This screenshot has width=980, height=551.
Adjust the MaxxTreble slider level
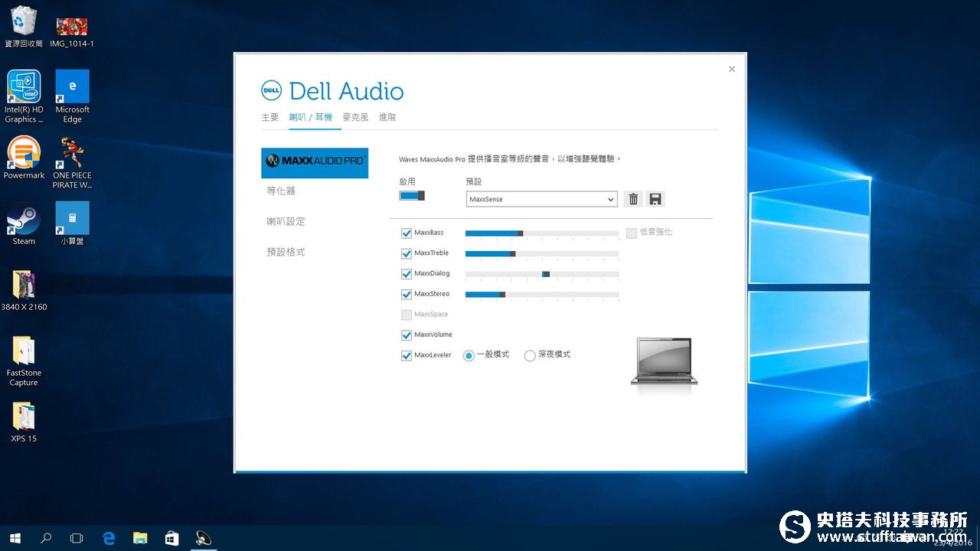coord(542,253)
